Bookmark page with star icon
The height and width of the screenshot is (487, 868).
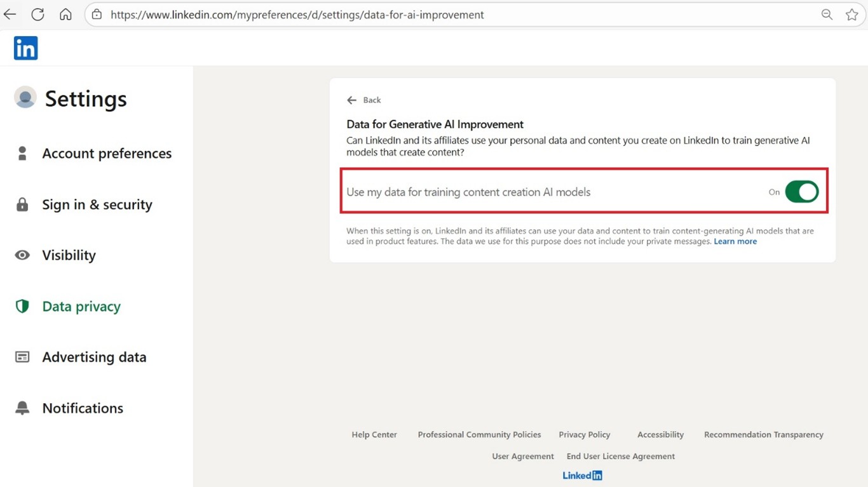click(851, 15)
